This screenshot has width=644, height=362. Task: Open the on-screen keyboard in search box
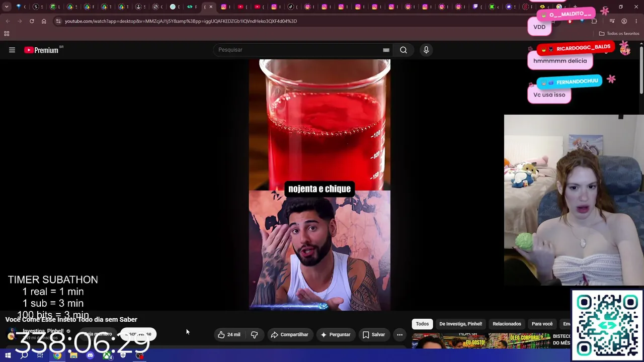(386, 50)
